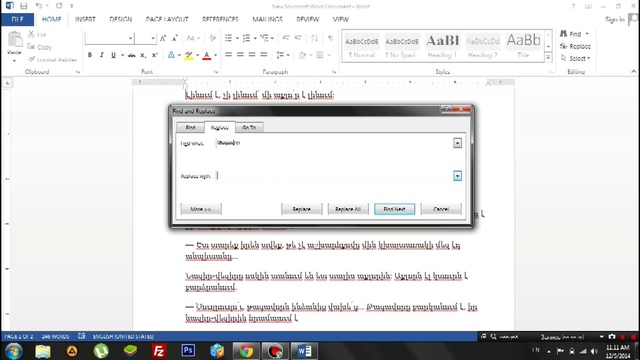Apply red font color
Image resolution: width=640 pixels, height=360 pixels.
pyautogui.click(x=207, y=55)
